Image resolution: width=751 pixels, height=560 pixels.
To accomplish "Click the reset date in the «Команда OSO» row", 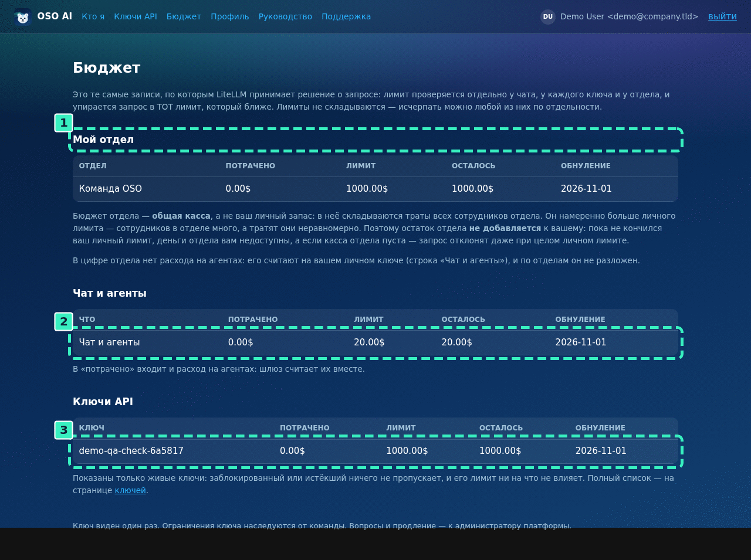I will tap(586, 189).
